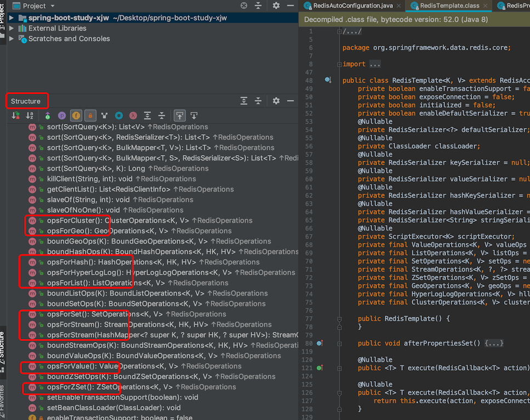Toggle Show Lambdas filter

click(x=133, y=116)
